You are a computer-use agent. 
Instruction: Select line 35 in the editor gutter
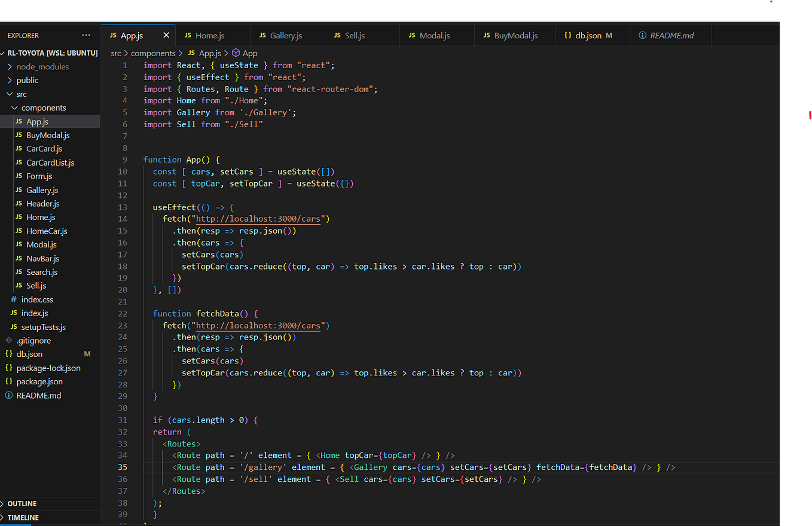(122, 467)
